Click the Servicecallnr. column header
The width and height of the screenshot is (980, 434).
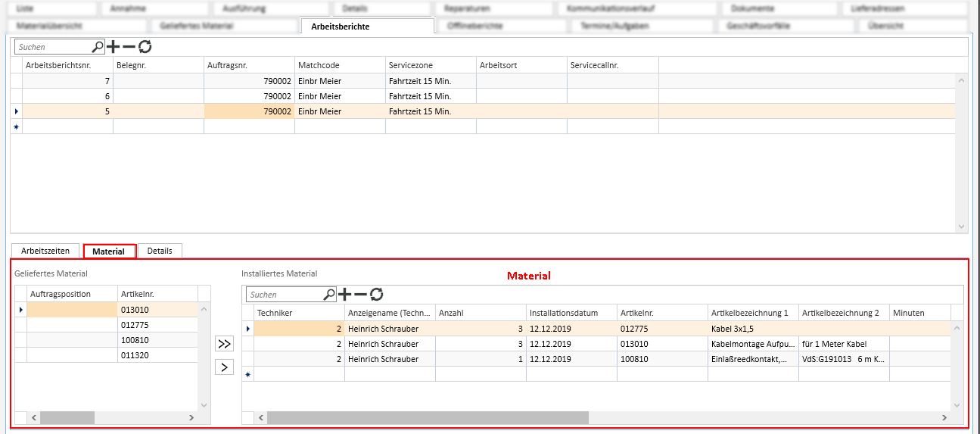point(612,65)
